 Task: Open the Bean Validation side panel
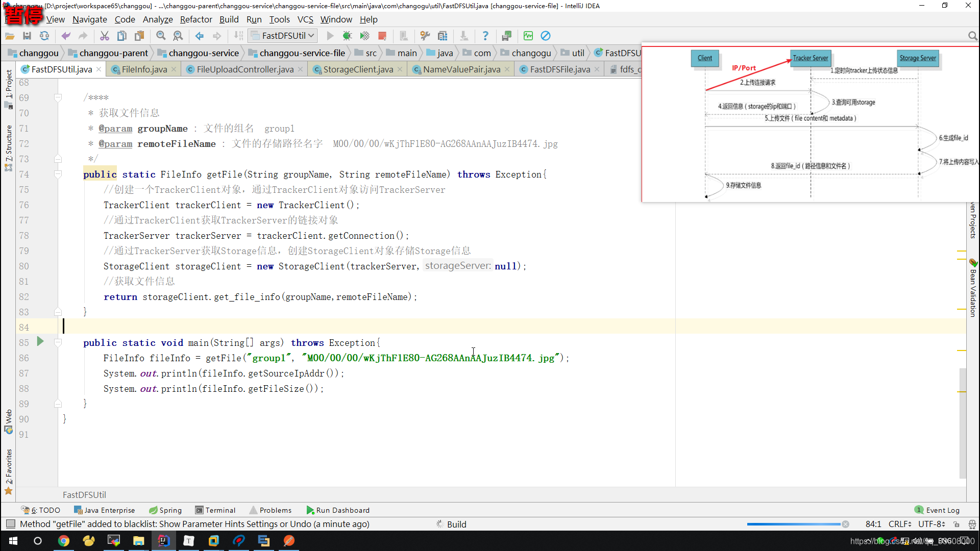click(x=973, y=288)
